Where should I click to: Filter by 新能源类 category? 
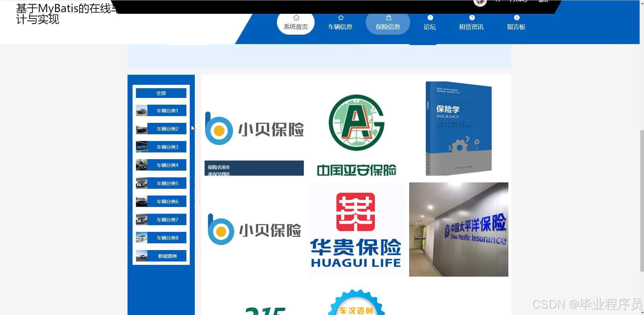[161, 256]
